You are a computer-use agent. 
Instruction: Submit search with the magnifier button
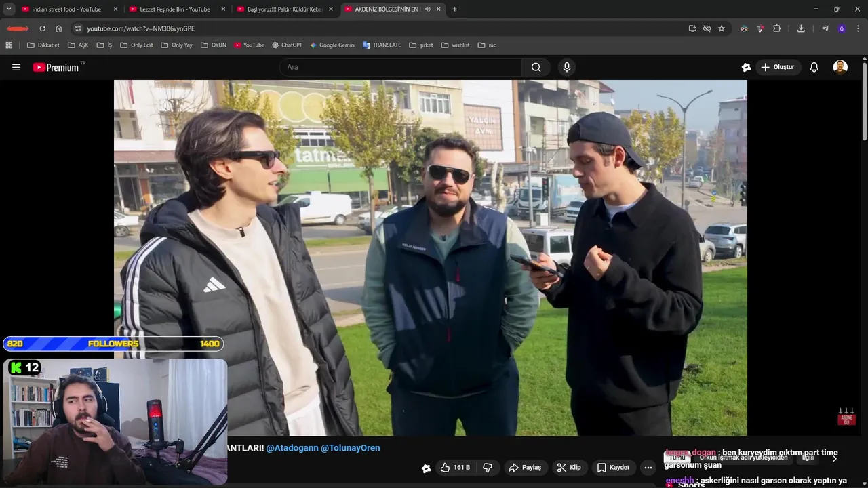point(536,67)
